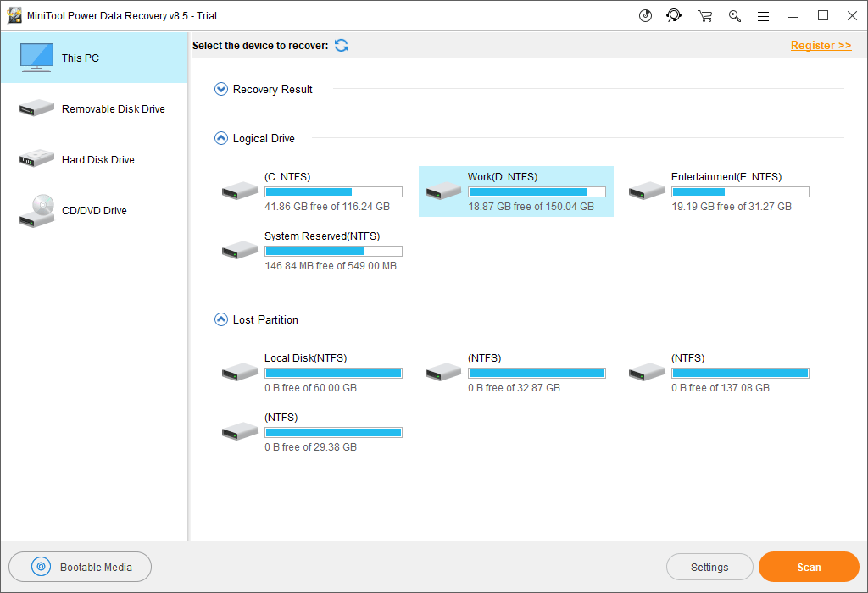Click the Removable Disk Drive icon
This screenshot has height=593, width=868.
pos(36,108)
